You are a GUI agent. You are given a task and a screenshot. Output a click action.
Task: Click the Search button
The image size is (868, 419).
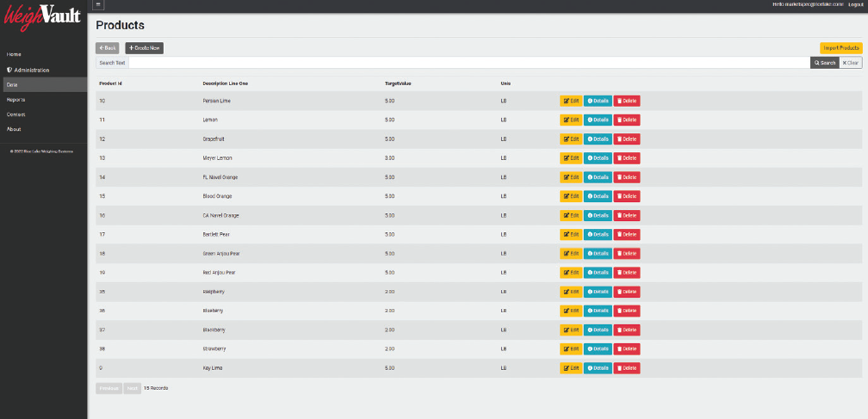tap(824, 63)
